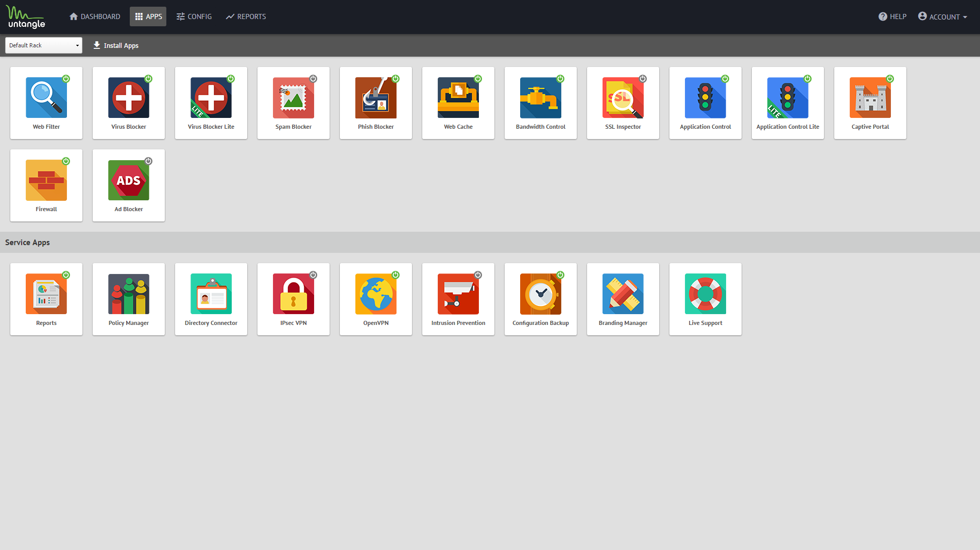
Task: Open the Web Cache app
Action: [458, 103]
